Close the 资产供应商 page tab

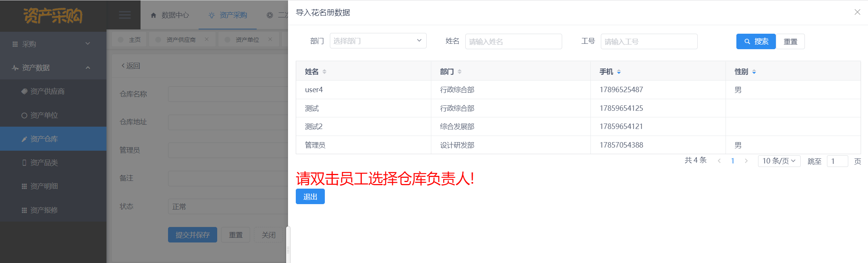207,39
